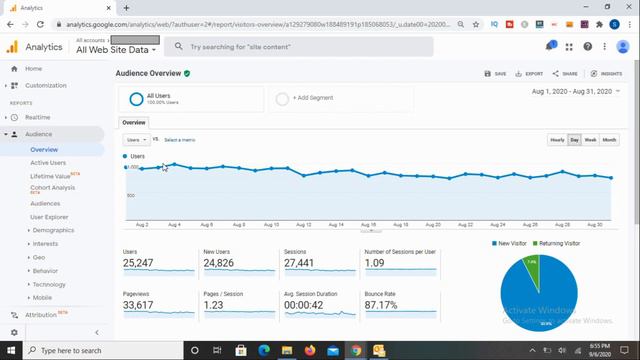Select Month graph granularity
Screen dimensions: 640x360
click(609, 140)
